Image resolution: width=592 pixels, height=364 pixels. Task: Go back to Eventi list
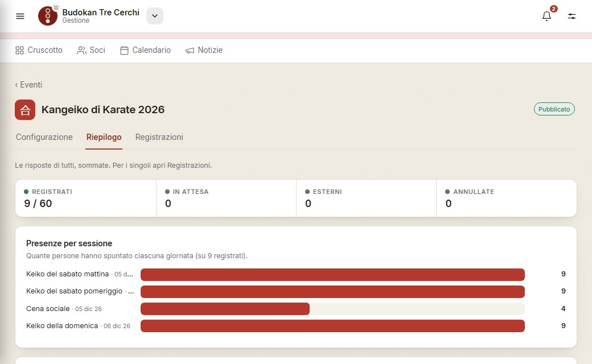[x=28, y=85]
